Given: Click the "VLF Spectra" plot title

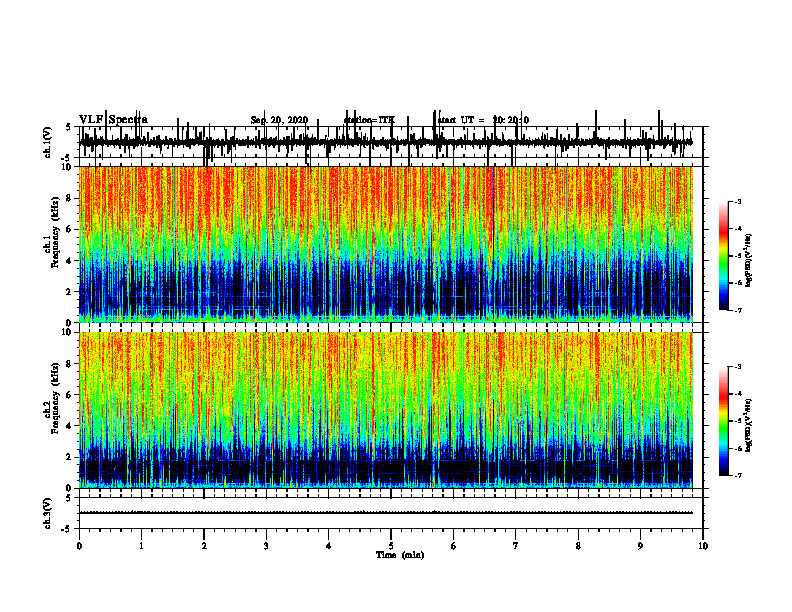Looking at the screenshot, I should point(113,120).
